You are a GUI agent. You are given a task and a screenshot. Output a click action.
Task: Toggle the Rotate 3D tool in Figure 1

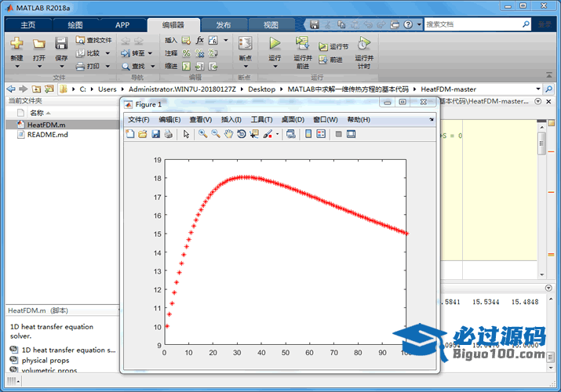242,134
